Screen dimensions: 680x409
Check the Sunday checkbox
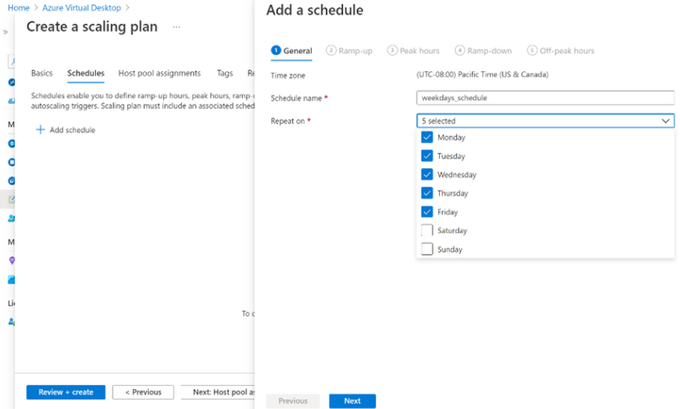pyautogui.click(x=427, y=249)
